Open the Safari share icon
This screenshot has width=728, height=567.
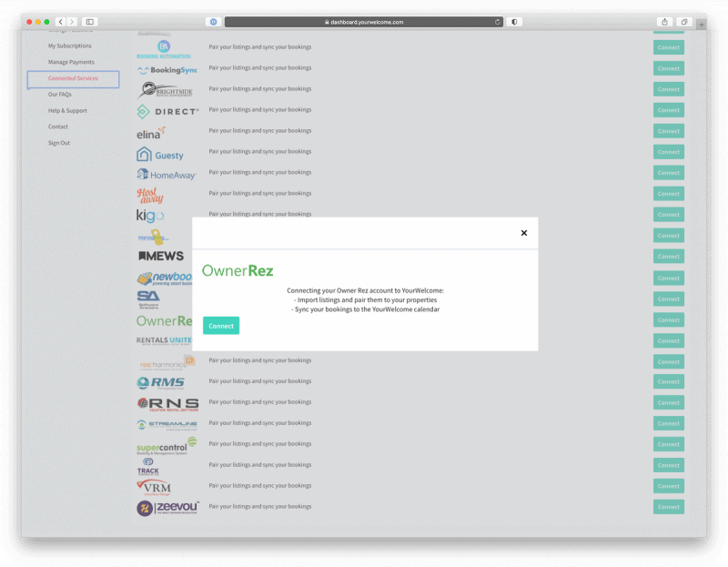tap(666, 22)
